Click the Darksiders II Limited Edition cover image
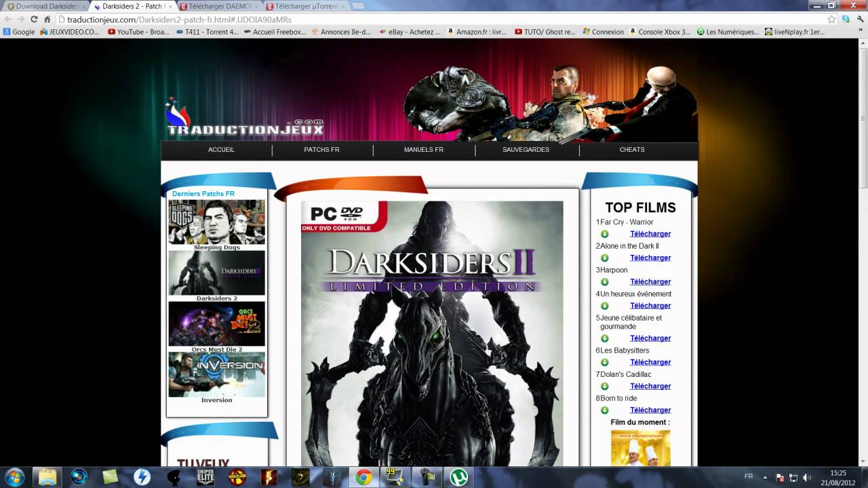Screen dimensions: 868x488 pyautogui.click(x=432, y=333)
